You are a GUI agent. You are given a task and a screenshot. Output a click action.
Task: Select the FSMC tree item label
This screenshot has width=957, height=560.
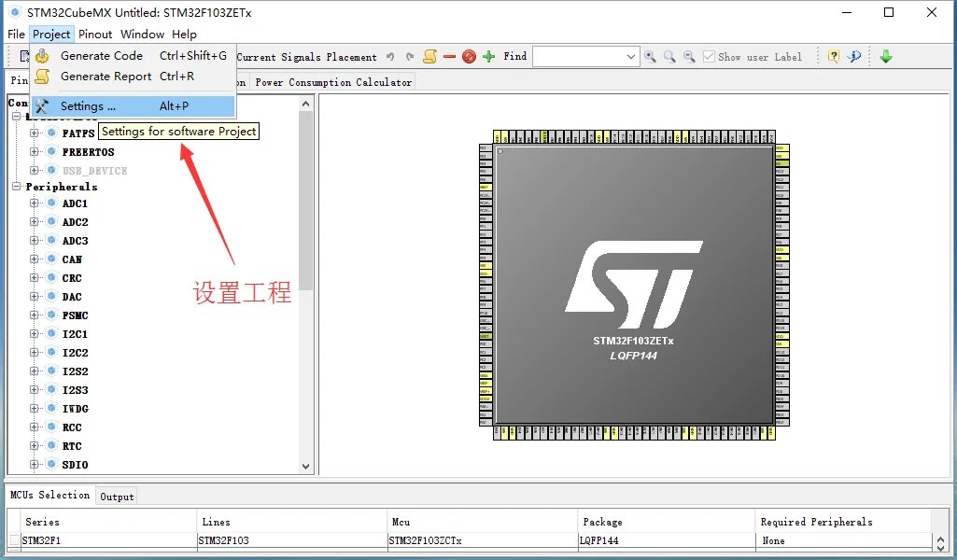(x=75, y=315)
